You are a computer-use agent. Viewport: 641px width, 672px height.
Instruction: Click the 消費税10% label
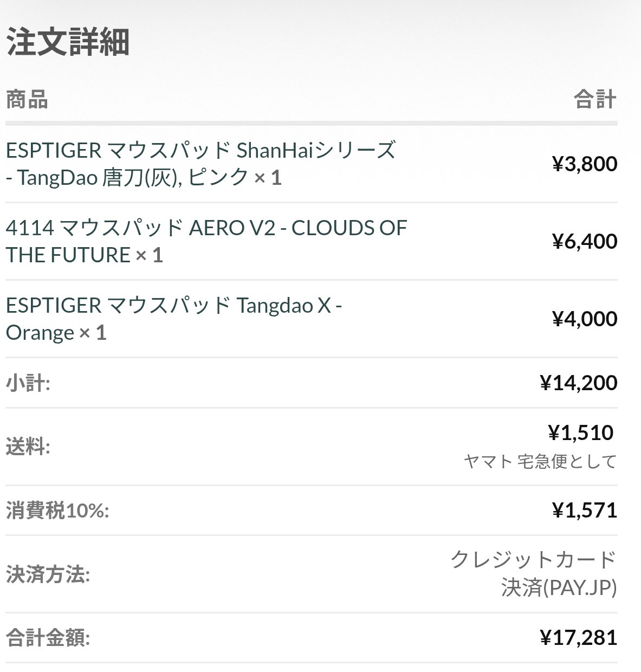[57, 511]
